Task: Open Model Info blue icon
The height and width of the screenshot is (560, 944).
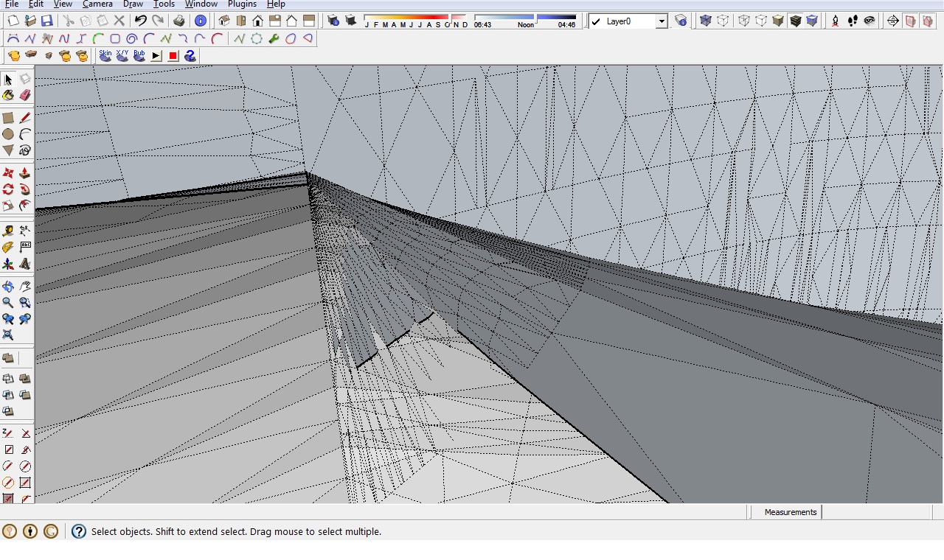Action: click(x=200, y=21)
